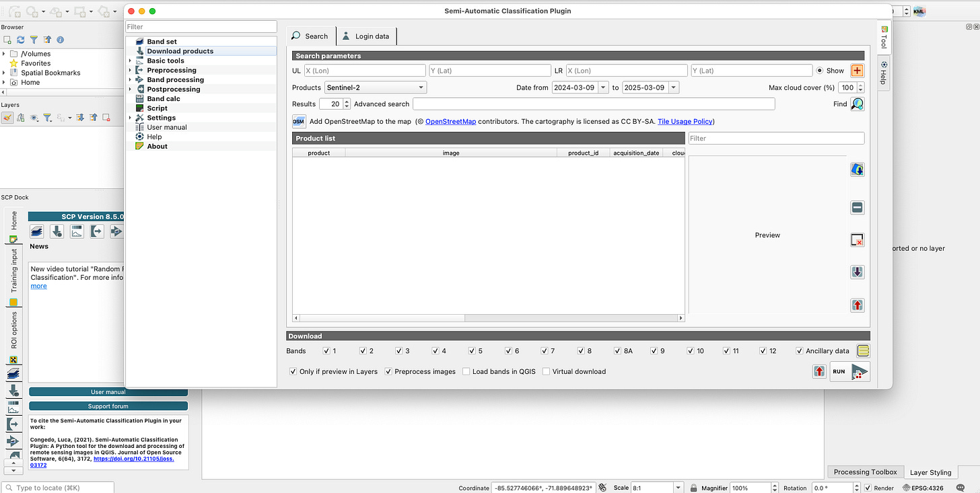Click the export download links icon

pos(819,371)
